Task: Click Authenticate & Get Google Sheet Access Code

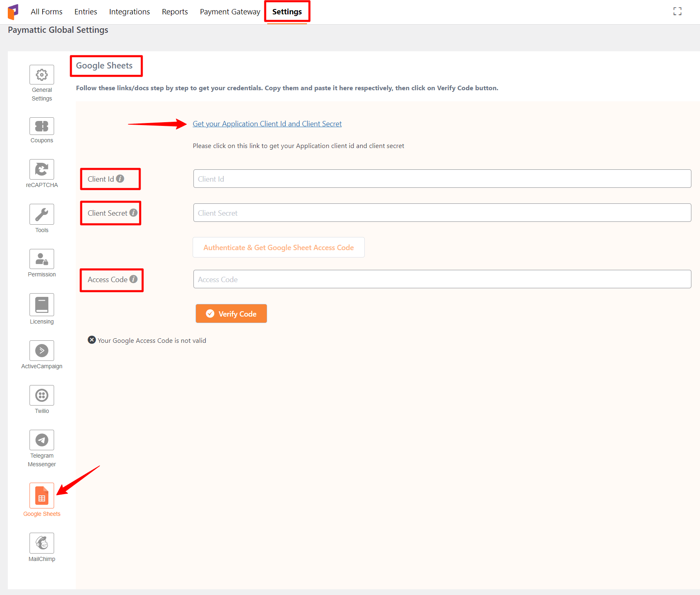Action: (279, 247)
